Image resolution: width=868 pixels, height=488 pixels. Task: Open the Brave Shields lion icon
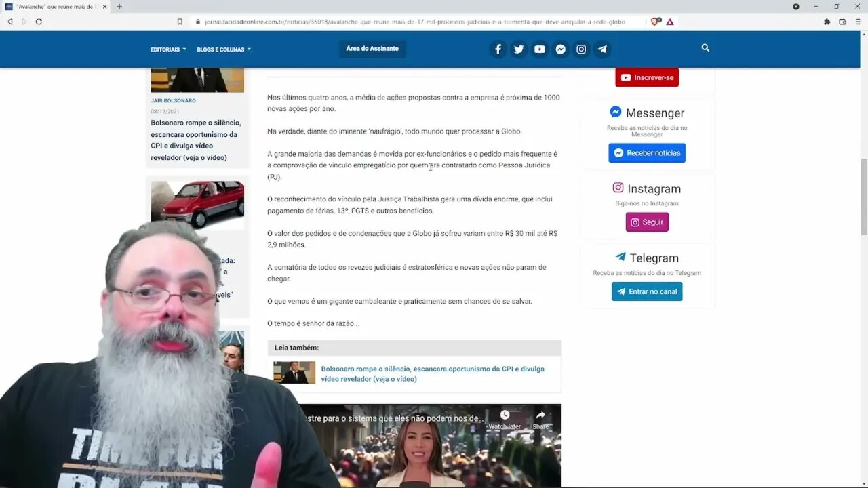pyautogui.click(x=656, y=22)
